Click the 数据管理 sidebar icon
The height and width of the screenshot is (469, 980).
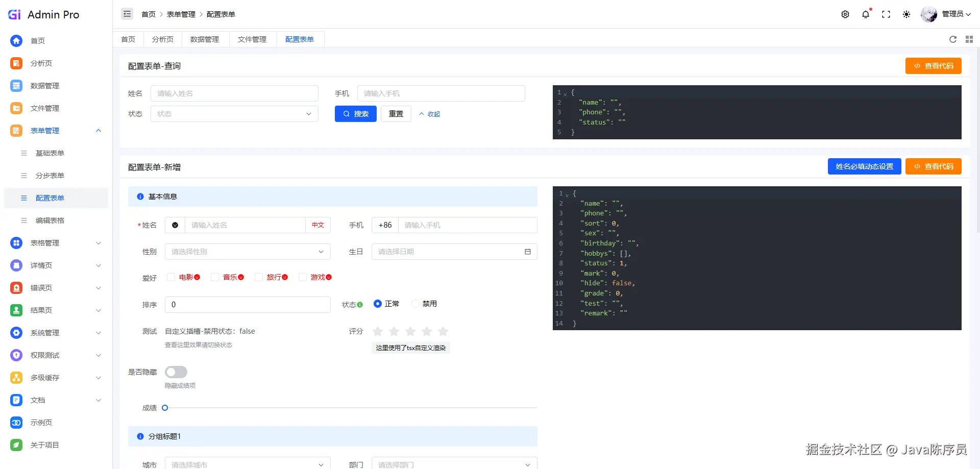pos(16,86)
